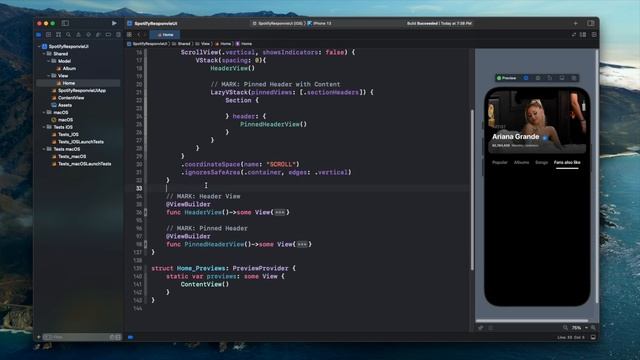Open the Tests_iOS file
The width and height of the screenshot is (640, 360).
click(65, 134)
